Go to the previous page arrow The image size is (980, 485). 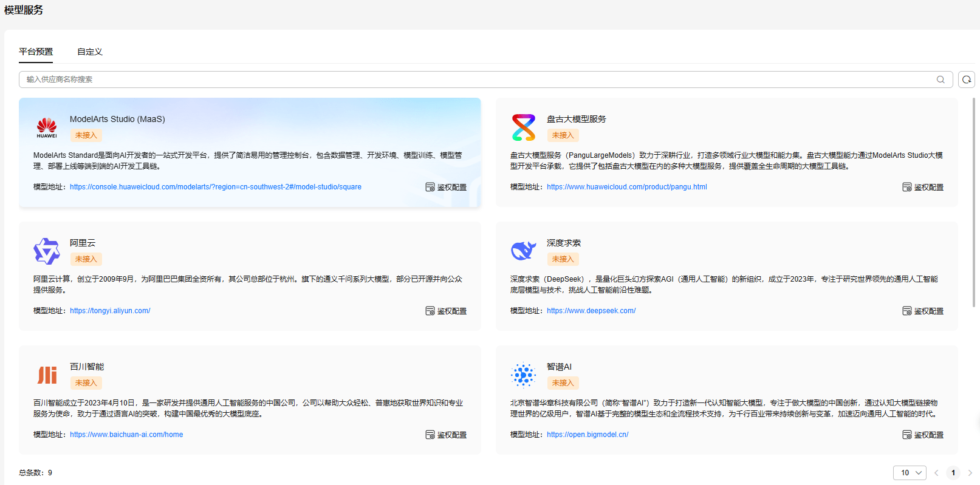click(x=936, y=473)
